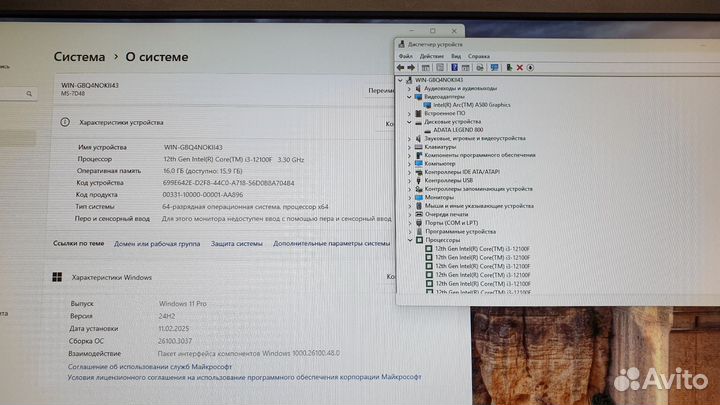This screenshot has width=720, height=405.
Task: Collapse the Видеоадаптеры tree node
Action: pos(409,96)
